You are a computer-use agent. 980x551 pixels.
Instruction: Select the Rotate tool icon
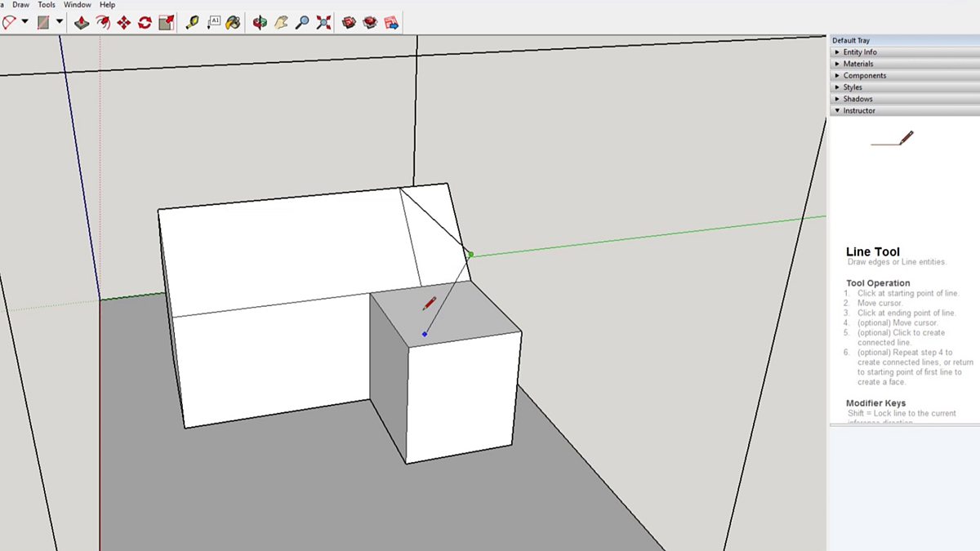click(145, 23)
